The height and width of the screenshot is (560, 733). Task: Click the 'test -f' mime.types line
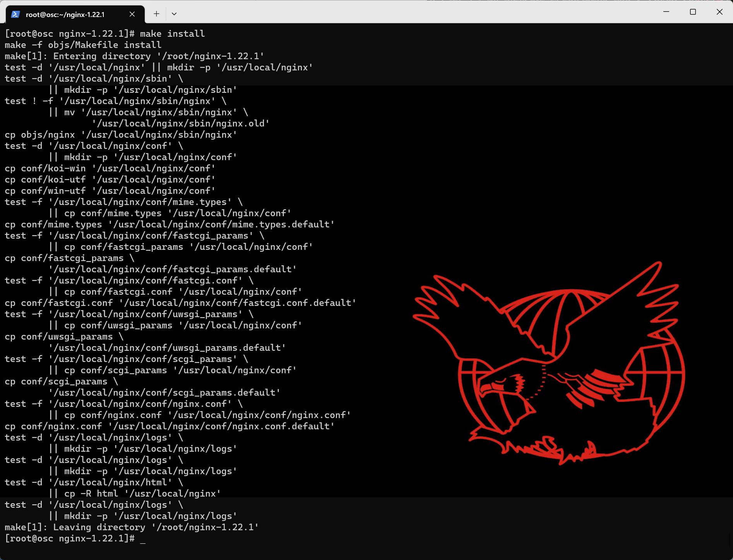[124, 202]
